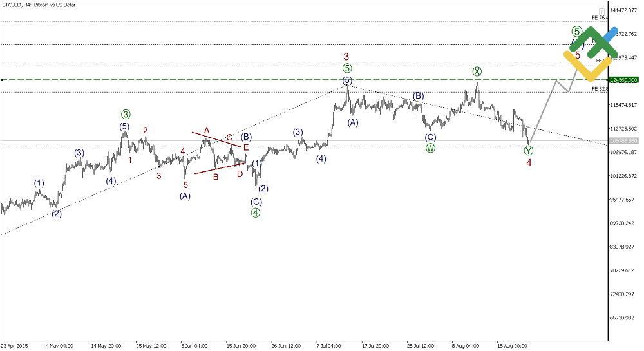The image size is (644, 351).
Task: Select the red D label of the triangle
Action: tap(240, 174)
